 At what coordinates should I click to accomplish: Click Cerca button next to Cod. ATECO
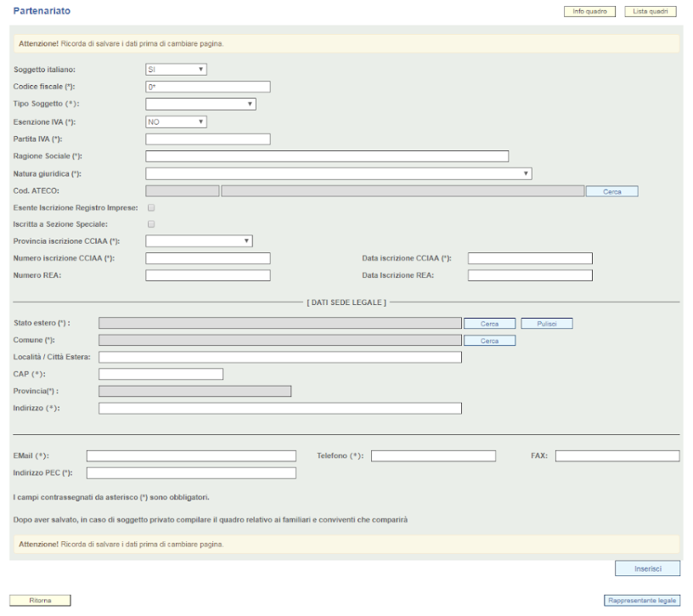point(611,191)
